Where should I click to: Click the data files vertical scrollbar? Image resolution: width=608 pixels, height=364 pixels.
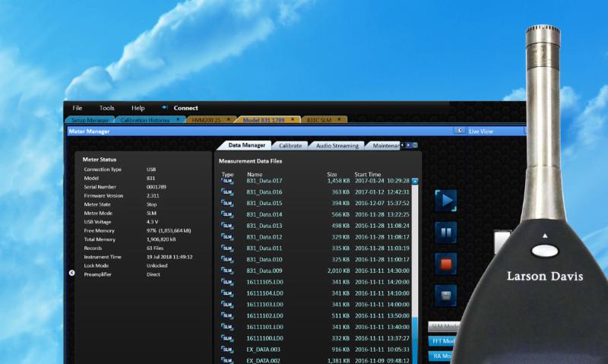[x=415, y=271]
